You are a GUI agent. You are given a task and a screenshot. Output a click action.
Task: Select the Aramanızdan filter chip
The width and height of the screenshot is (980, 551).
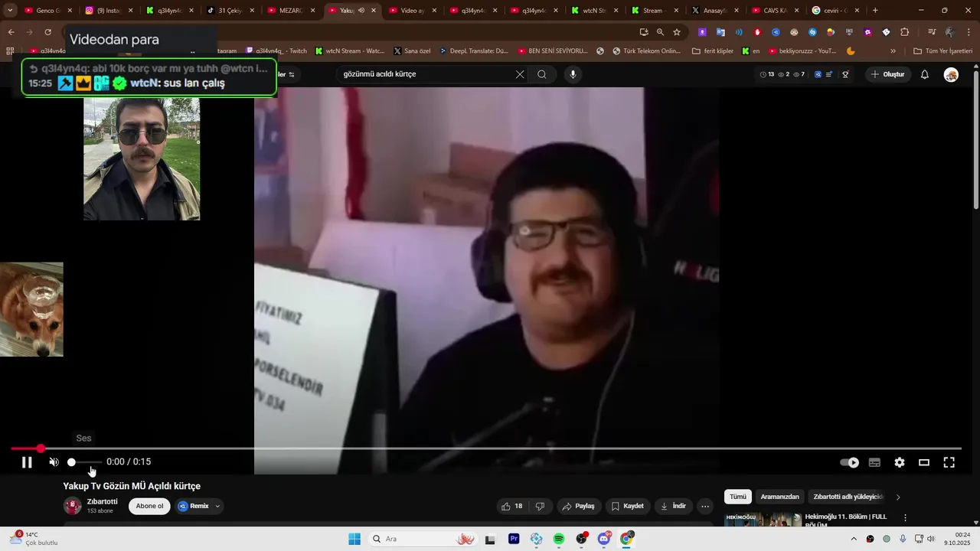[x=779, y=497]
